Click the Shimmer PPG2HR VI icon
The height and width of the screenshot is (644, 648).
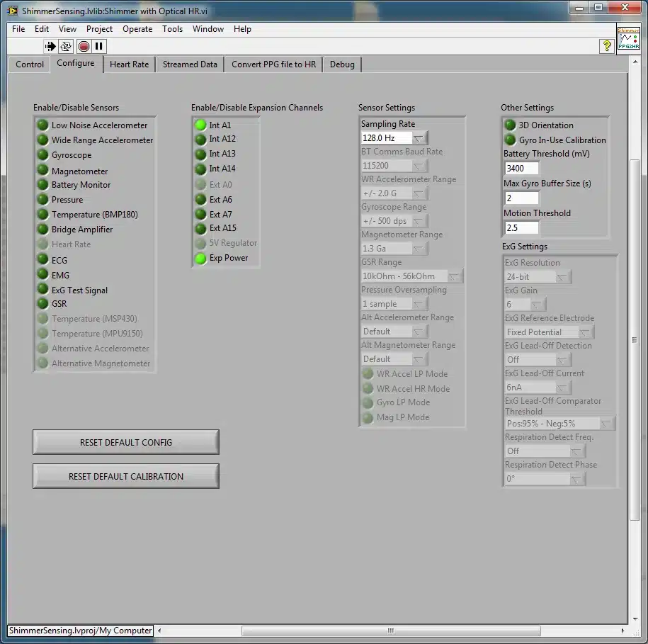pyautogui.click(x=628, y=38)
